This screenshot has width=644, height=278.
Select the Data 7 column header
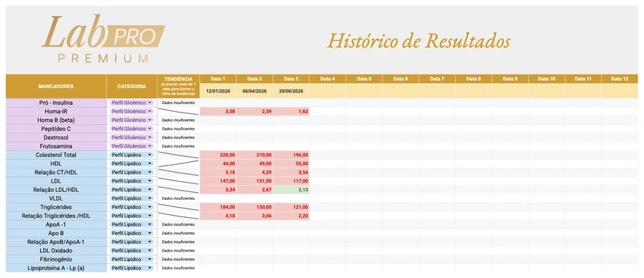[437, 79]
